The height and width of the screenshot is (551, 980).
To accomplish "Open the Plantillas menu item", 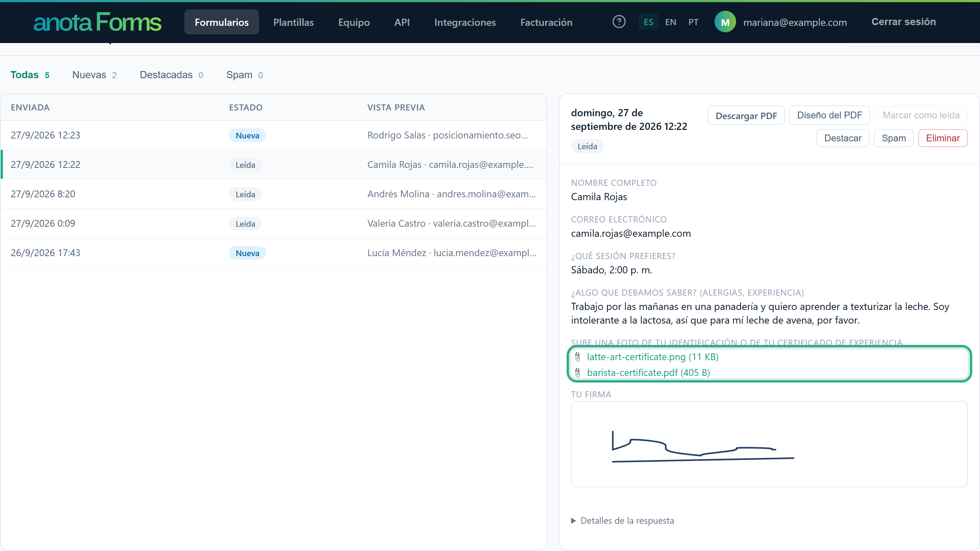I will pyautogui.click(x=293, y=22).
